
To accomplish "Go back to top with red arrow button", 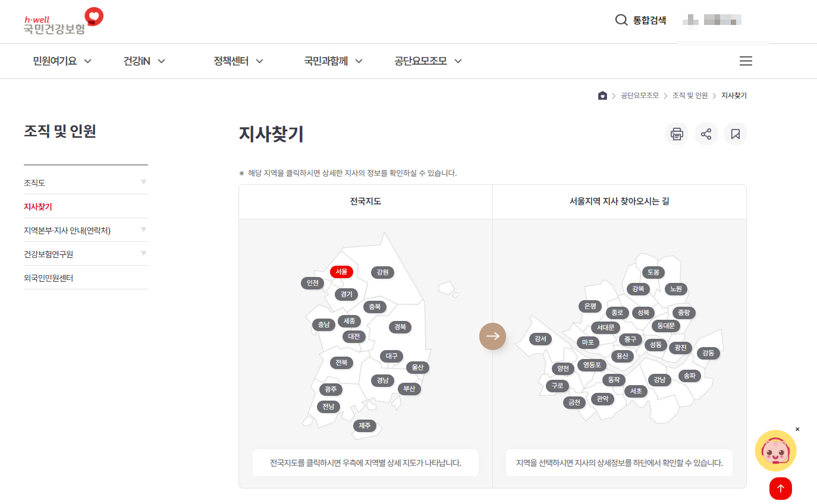I will (x=781, y=489).
